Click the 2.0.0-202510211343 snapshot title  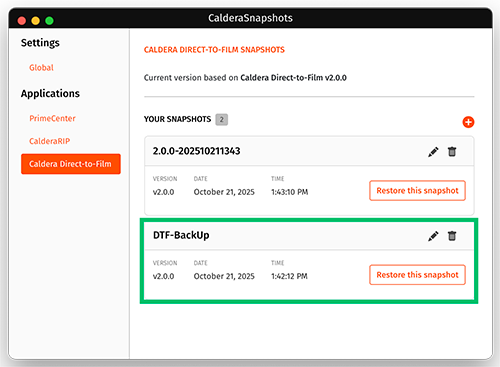(196, 151)
